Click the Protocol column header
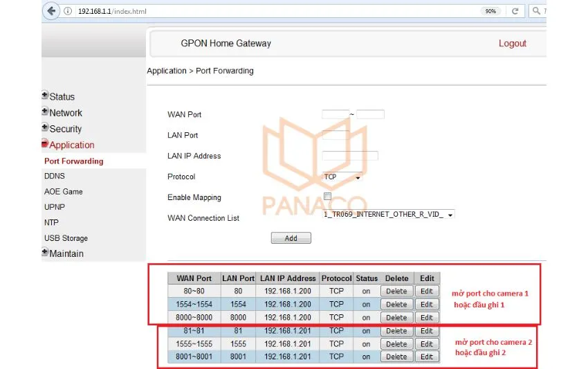Viewport: 588px width, 369px height. click(336, 278)
